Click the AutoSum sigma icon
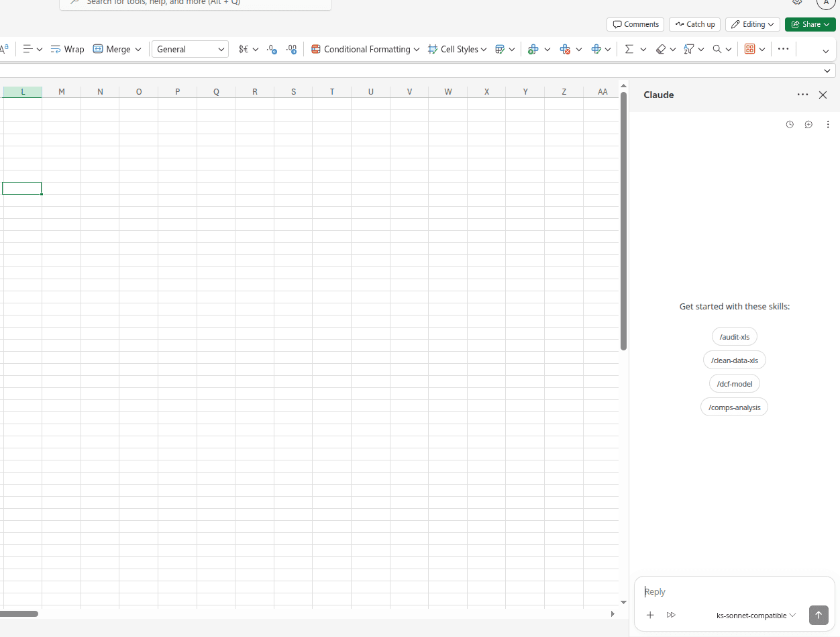The width and height of the screenshot is (840, 637). click(629, 49)
